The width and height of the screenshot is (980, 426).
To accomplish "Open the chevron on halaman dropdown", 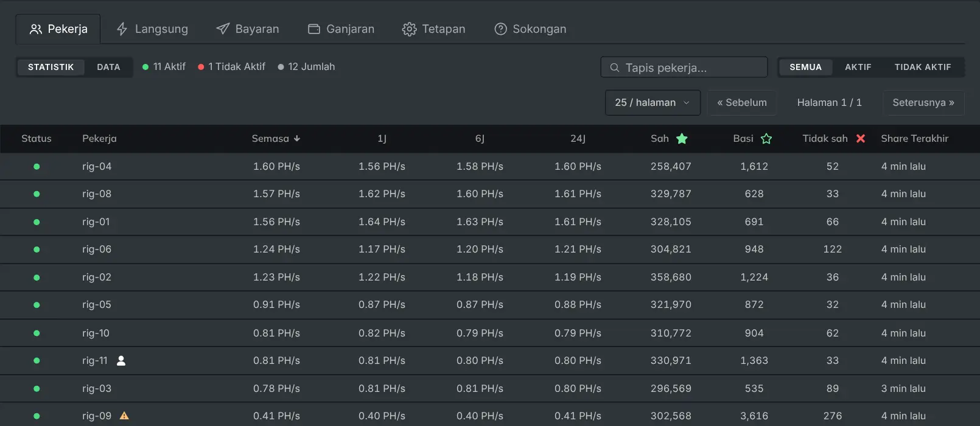I will pyautogui.click(x=687, y=103).
